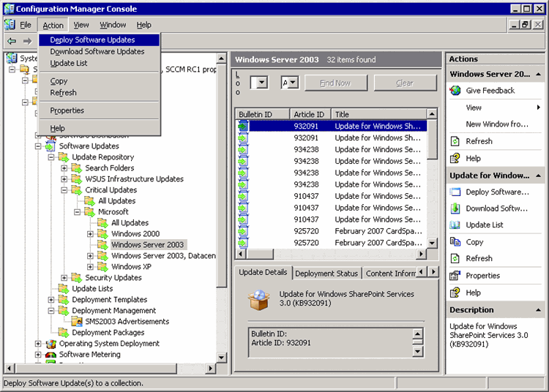This screenshot has width=549, height=392.
Task: Click the Find Now button
Action: 335,83
